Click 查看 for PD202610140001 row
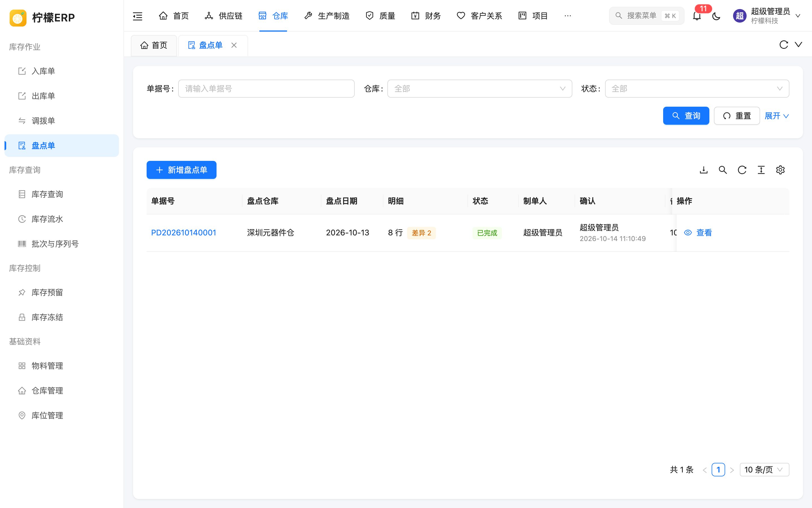 click(698, 233)
